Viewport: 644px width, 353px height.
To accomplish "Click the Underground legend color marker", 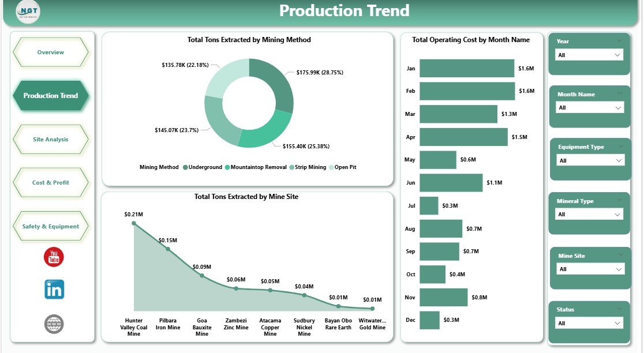I will tap(185, 167).
